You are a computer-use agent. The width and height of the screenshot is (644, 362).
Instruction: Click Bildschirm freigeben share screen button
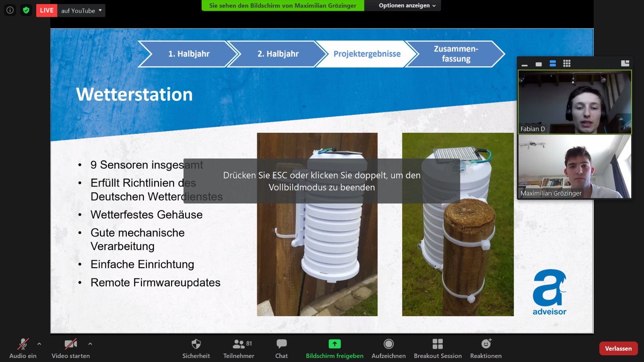click(x=334, y=348)
